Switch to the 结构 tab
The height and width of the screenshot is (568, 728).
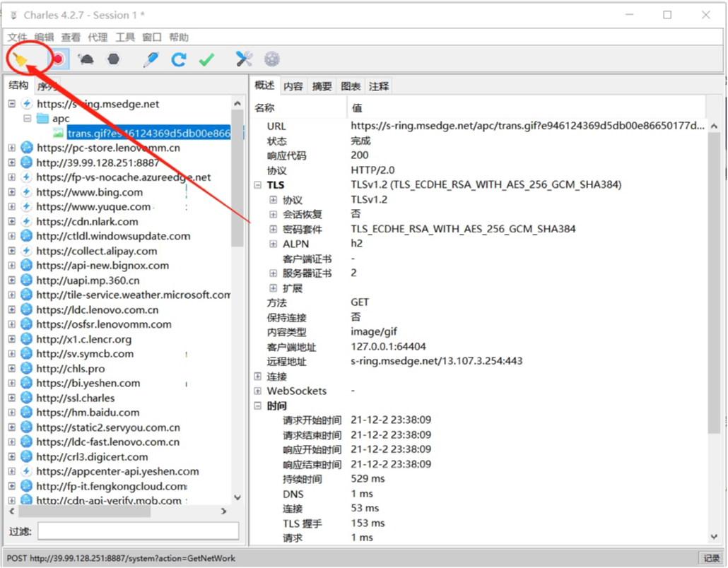tap(18, 85)
